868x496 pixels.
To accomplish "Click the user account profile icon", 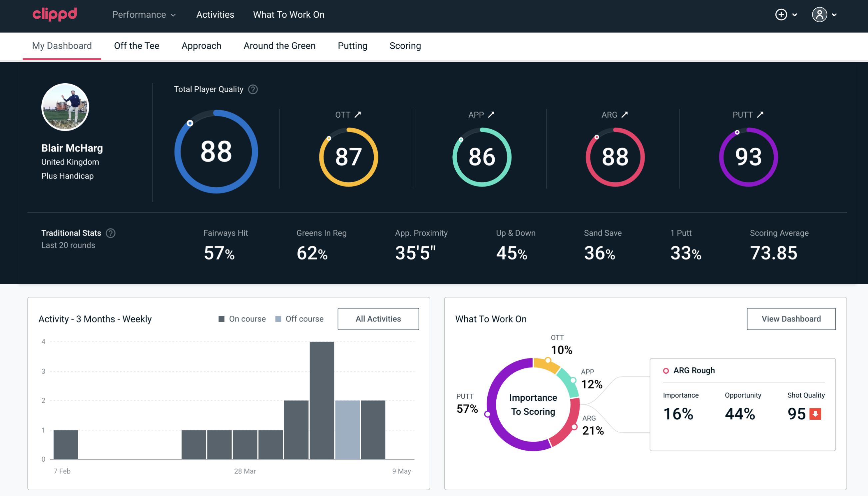I will 820,14.
